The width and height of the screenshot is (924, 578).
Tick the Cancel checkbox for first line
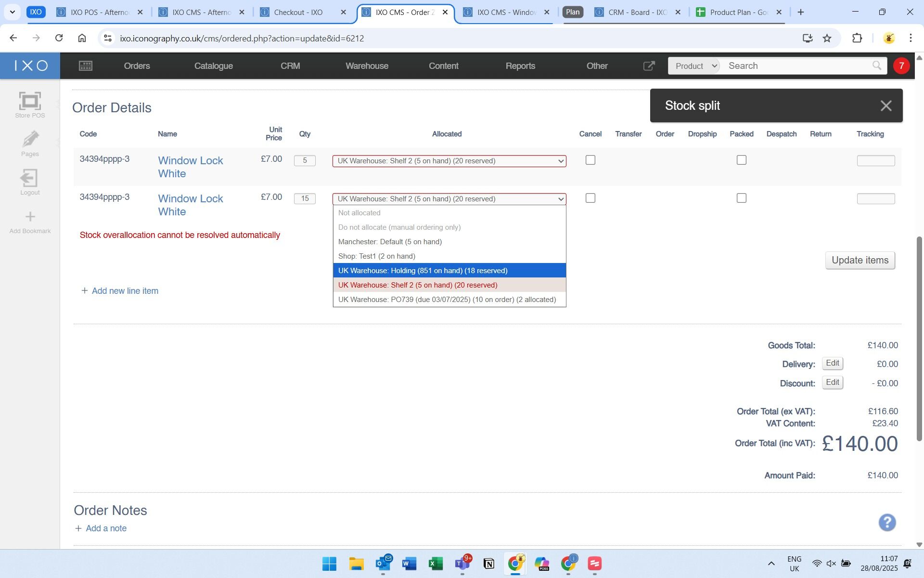click(x=590, y=160)
